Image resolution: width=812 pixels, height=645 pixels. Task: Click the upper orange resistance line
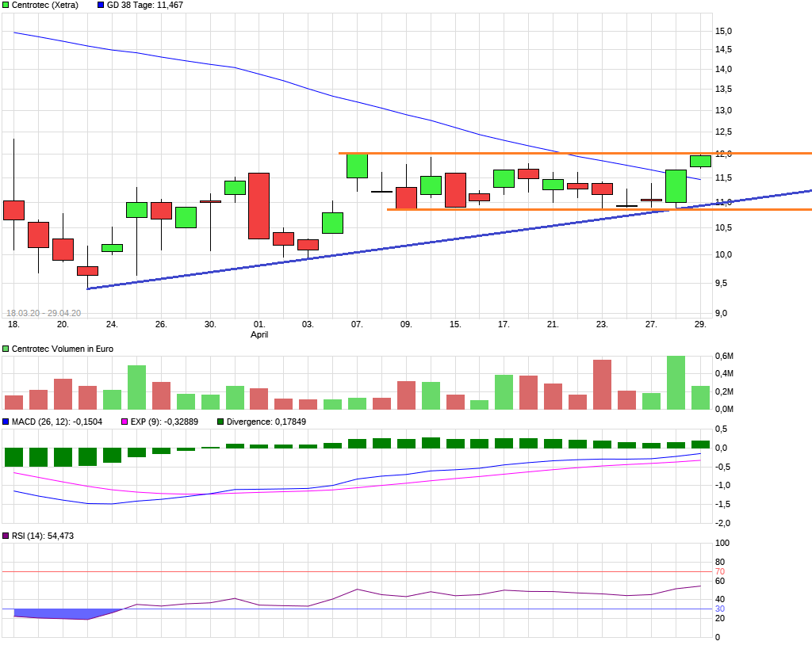pyautogui.click(x=555, y=152)
